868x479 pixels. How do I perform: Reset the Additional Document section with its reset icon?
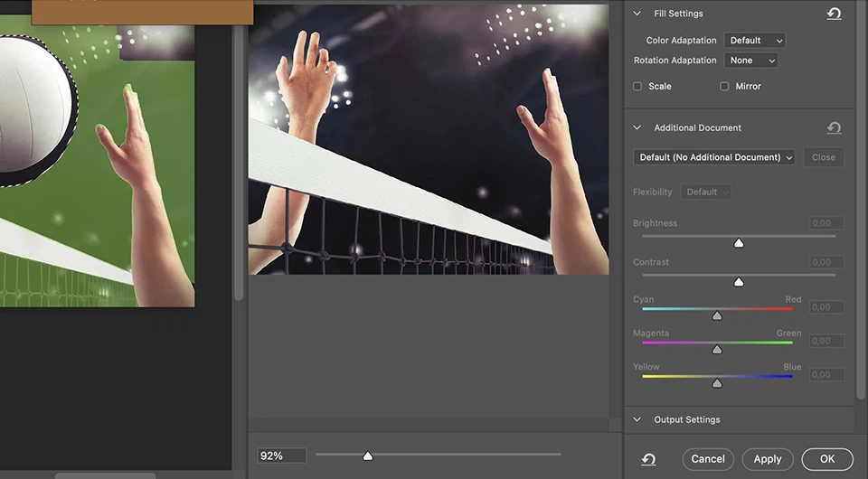[834, 127]
